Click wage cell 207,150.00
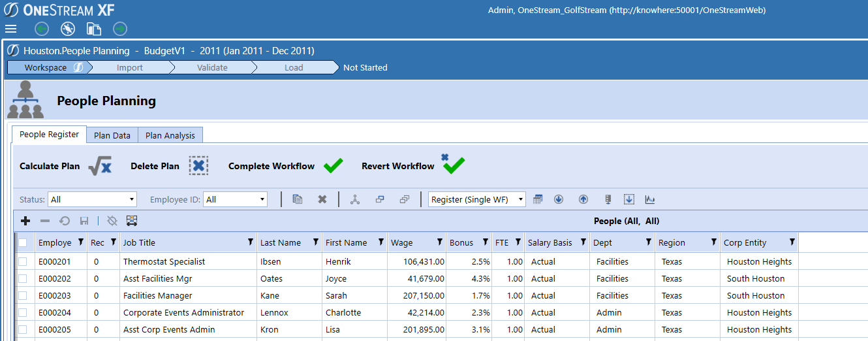The width and height of the screenshot is (868, 341). [417, 295]
